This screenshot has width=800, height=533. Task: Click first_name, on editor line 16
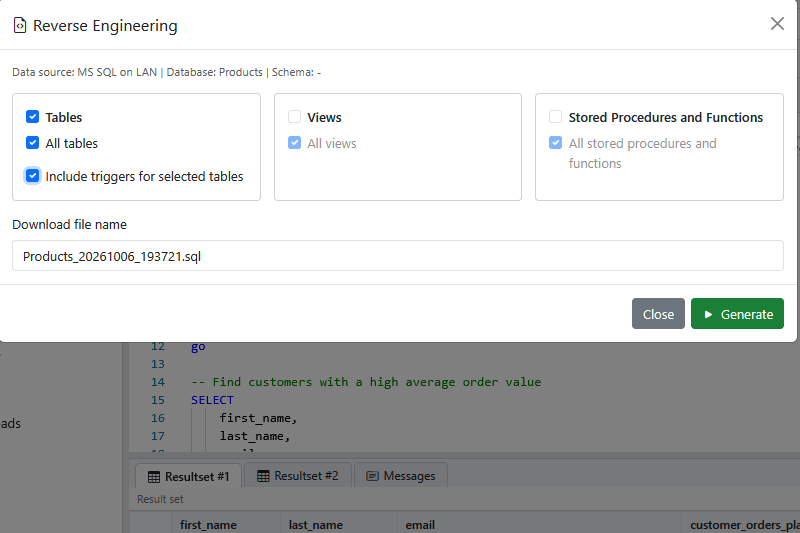(258, 418)
